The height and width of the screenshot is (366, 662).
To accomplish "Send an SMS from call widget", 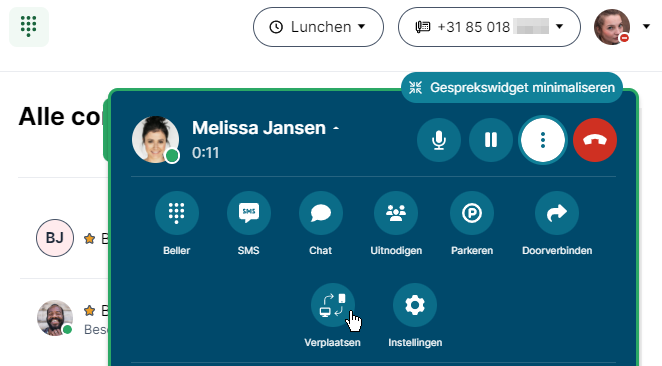I will (x=249, y=213).
